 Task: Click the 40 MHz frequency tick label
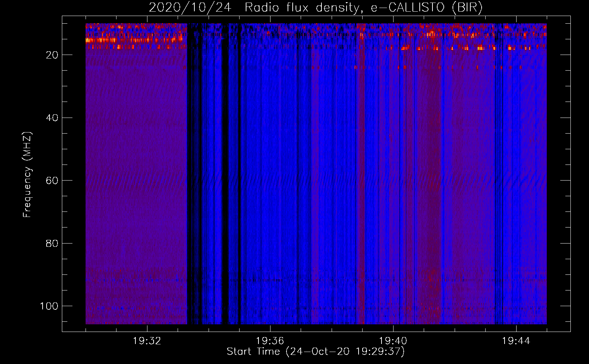(x=52, y=118)
